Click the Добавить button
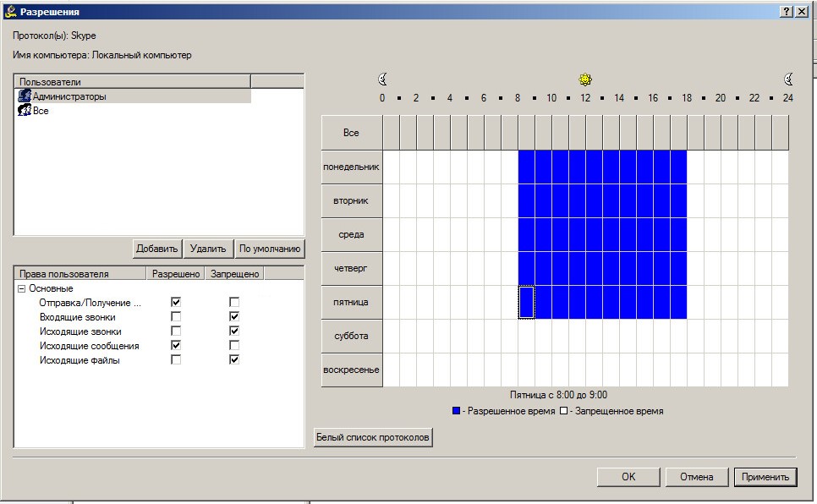Viewport: 817px width, 504px height. pyautogui.click(x=156, y=249)
